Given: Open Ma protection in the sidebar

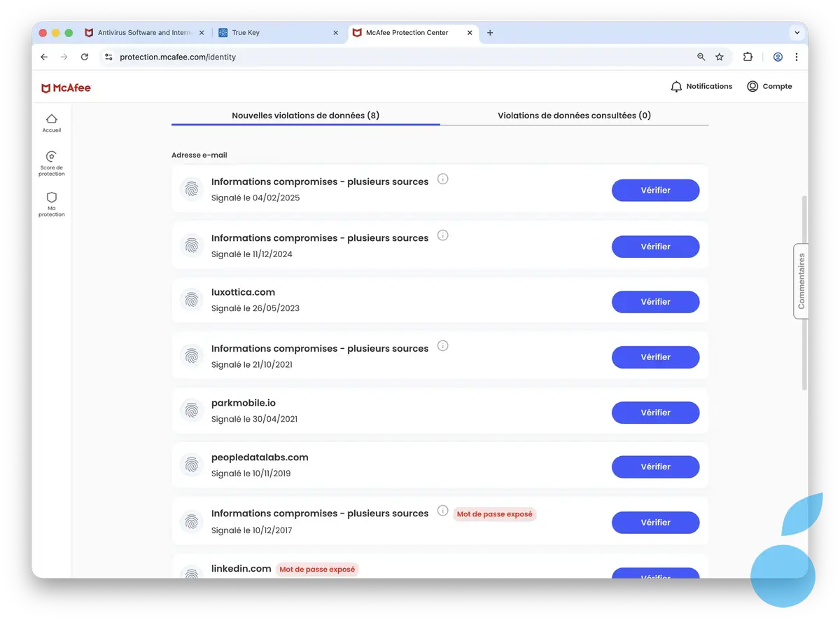Looking at the screenshot, I should [x=51, y=204].
